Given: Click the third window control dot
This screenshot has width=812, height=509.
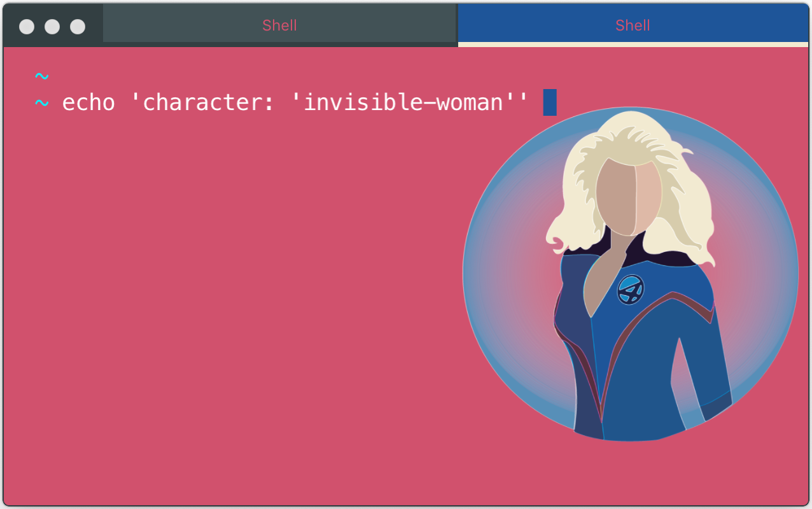Looking at the screenshot, I should tap(78, 26).
